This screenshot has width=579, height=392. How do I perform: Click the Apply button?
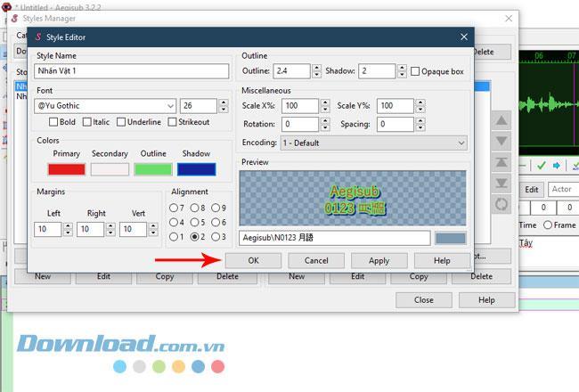click(379, 260)
